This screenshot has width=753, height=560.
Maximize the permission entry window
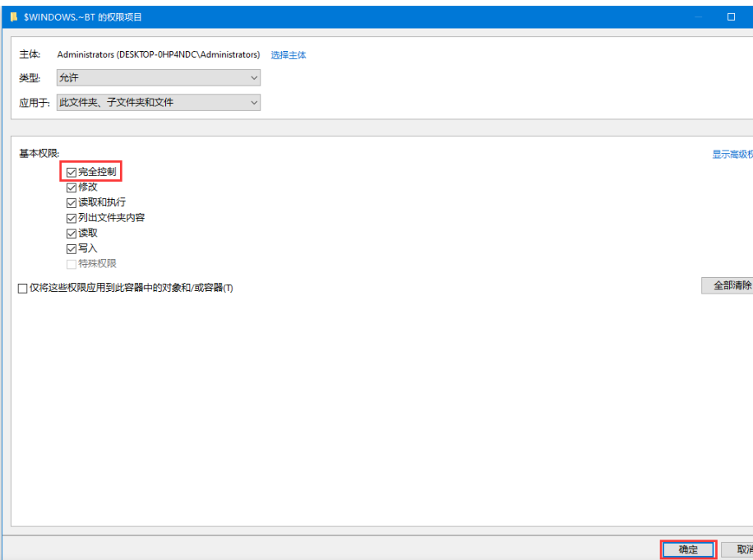point(731,16)
